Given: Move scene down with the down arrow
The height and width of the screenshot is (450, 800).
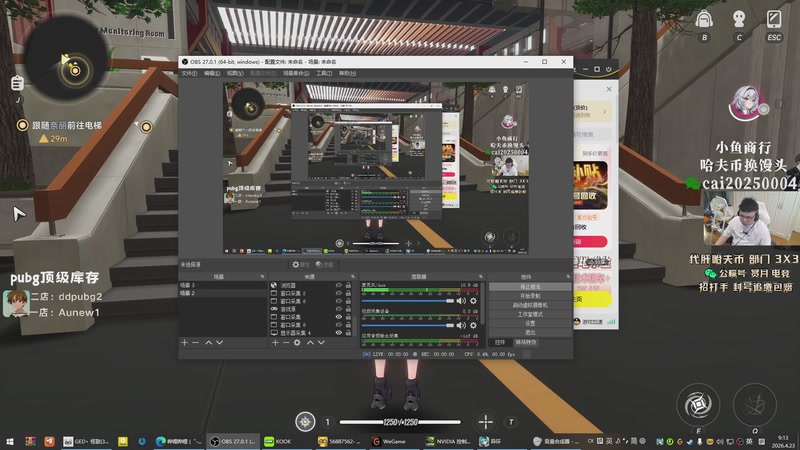Looking at the screenshot, I should (219, 343).
